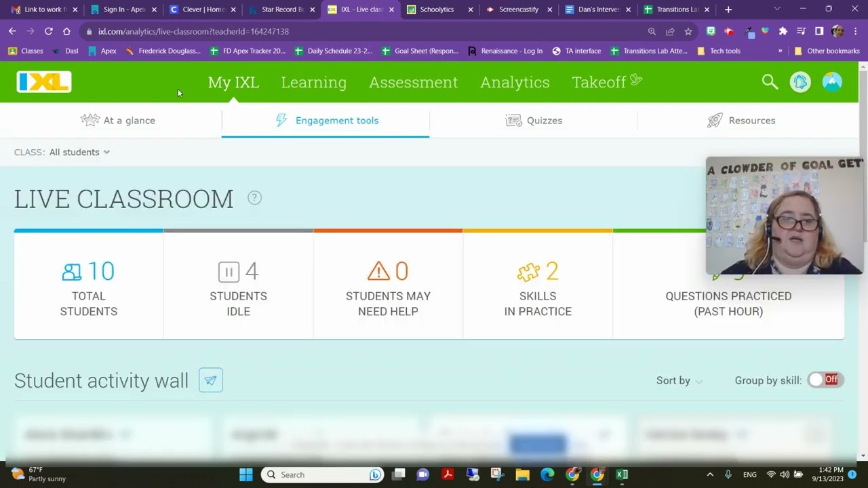This screenshot has height=488, width=868.
Task: Toggle the browser side panel
Action: click(x=819, y=31)
